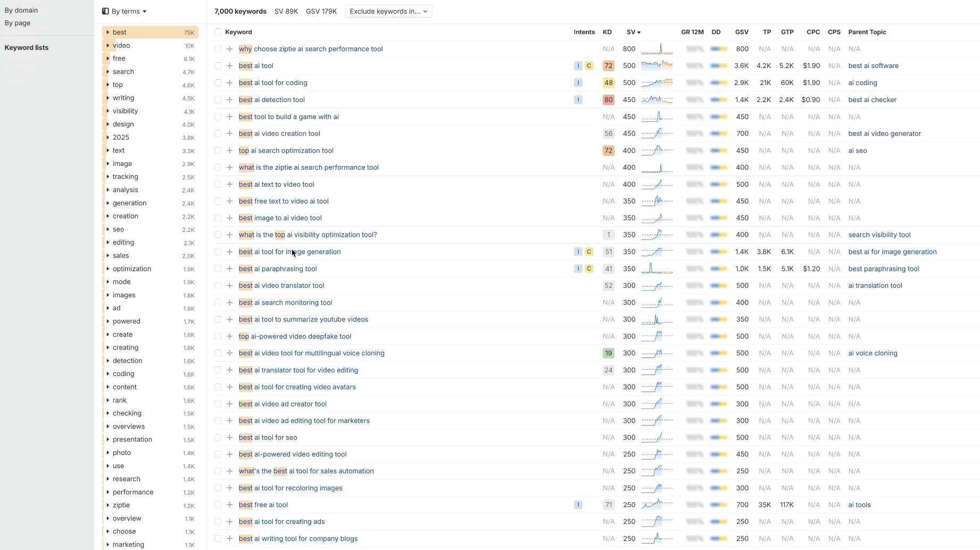This screenshot has height=550, width=980.
Task: Click the Informational intent badge on "best ai tool"
Action: pyautogui.click(x=578, y=65)
